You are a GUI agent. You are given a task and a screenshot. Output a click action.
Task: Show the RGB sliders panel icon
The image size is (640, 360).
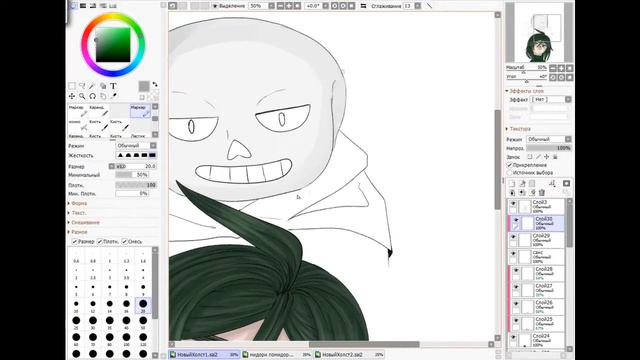tap(83, 6)
